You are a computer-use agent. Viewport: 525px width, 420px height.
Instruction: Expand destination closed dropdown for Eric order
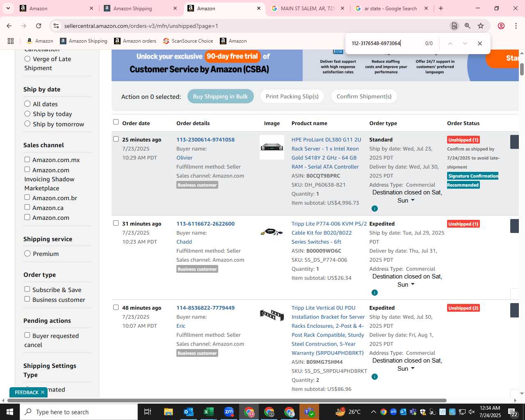point(413,368)
